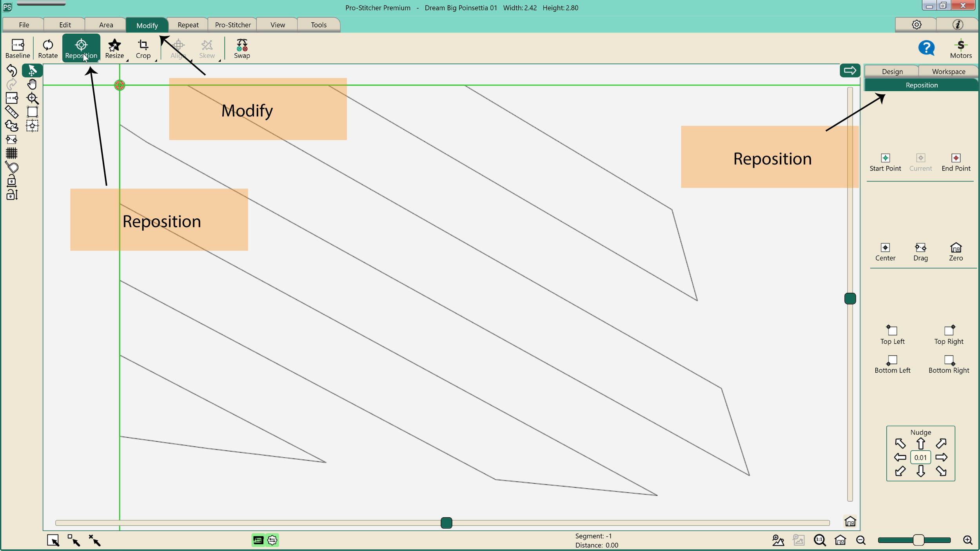Toggle vertical aspect lock icon
Image resolution: width=980 pixels, height=551 pixels.
[11, 195]
